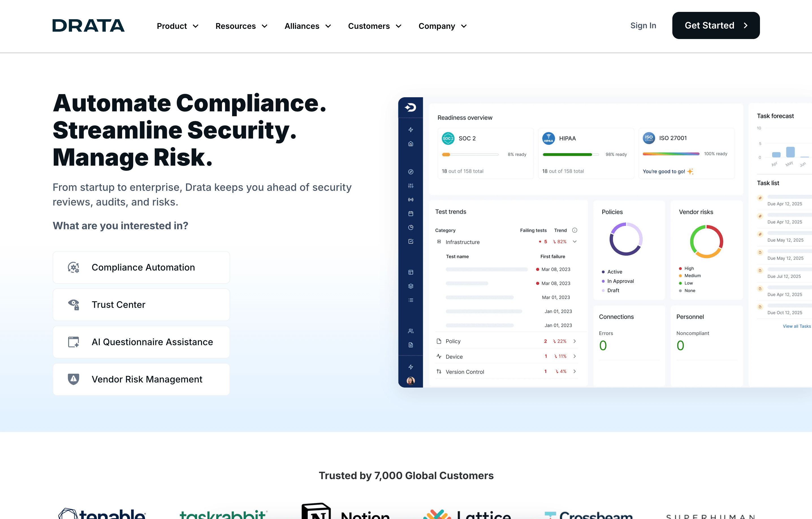Click the user avatar at the sidebar bottom

click(x=411, y=381)
